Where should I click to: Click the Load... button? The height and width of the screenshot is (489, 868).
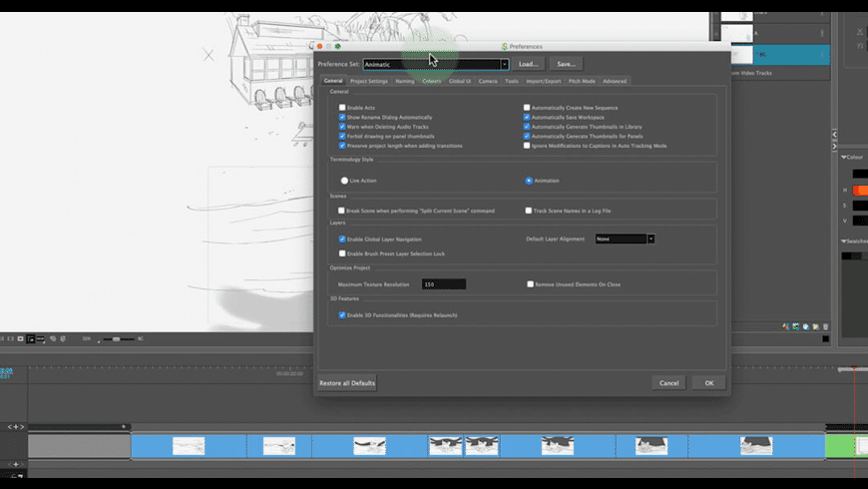528,64
